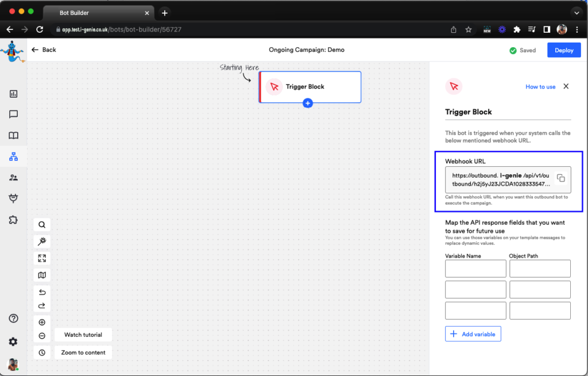Open the chat sidebar icon

click(x=13, y=114)
